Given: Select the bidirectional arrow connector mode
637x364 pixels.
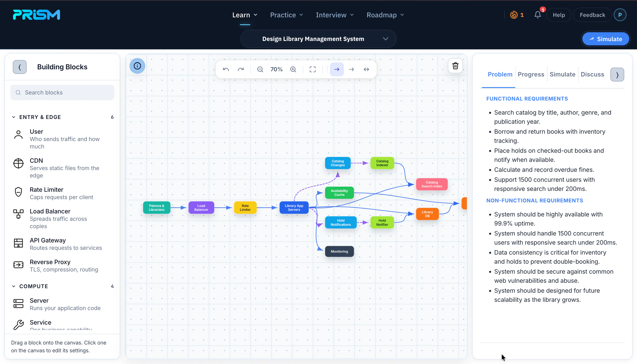Looking at the screenshot, I should pos(366,69).
